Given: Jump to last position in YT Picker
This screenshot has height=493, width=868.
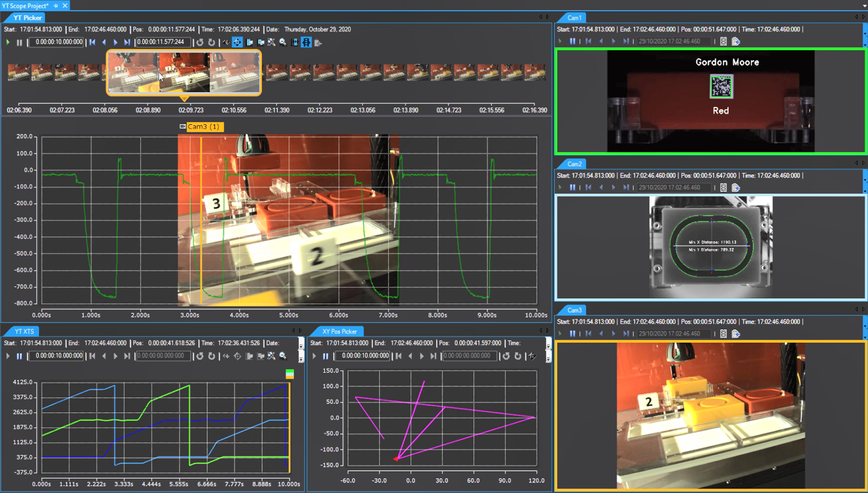Looking at the screenshot, I should click(x=127, y=42).
